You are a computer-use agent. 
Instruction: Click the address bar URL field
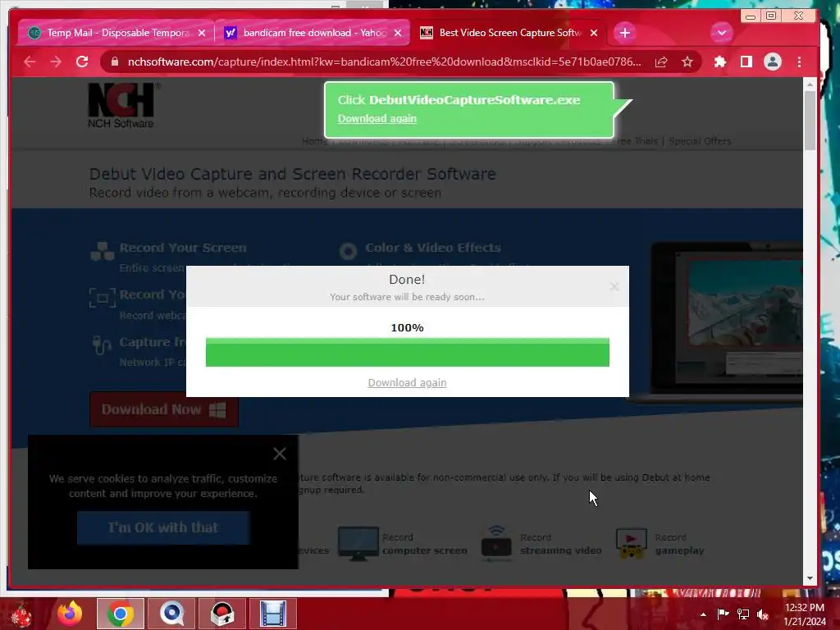click(384, 62)
